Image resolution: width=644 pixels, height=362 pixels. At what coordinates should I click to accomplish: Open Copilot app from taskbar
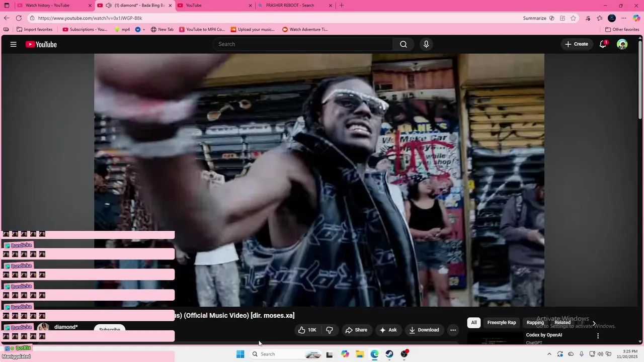click(345, 354)
